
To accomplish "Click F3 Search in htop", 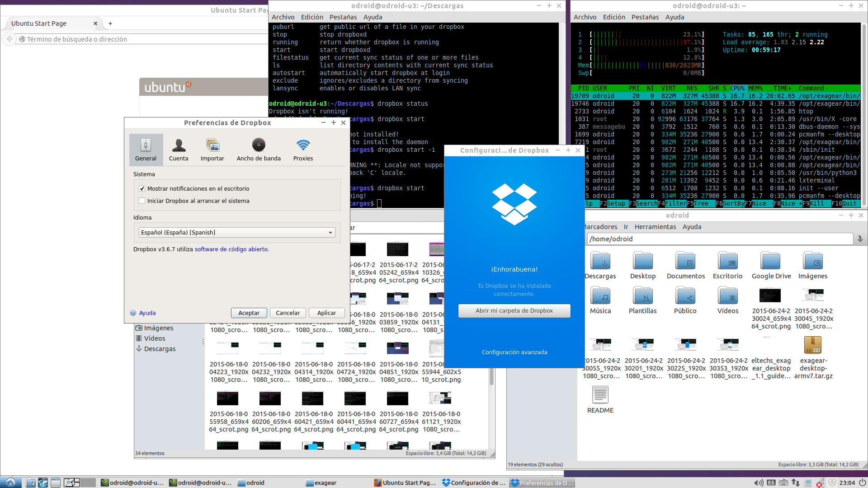I will [x=643, y=203].
